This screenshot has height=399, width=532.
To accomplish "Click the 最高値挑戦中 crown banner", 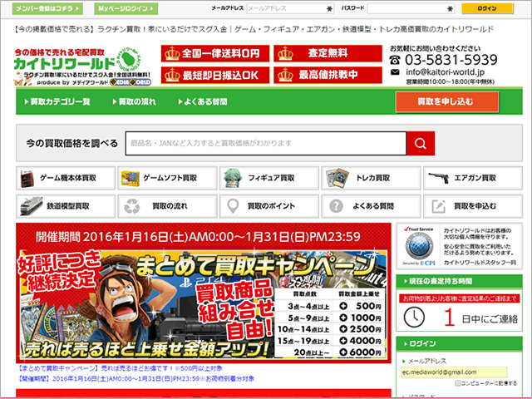I will pyautogui.click(x=328, y=75).
